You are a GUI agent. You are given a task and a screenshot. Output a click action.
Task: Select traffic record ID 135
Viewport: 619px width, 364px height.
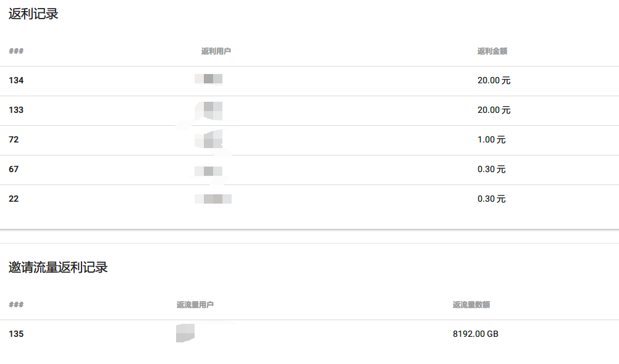16,334
